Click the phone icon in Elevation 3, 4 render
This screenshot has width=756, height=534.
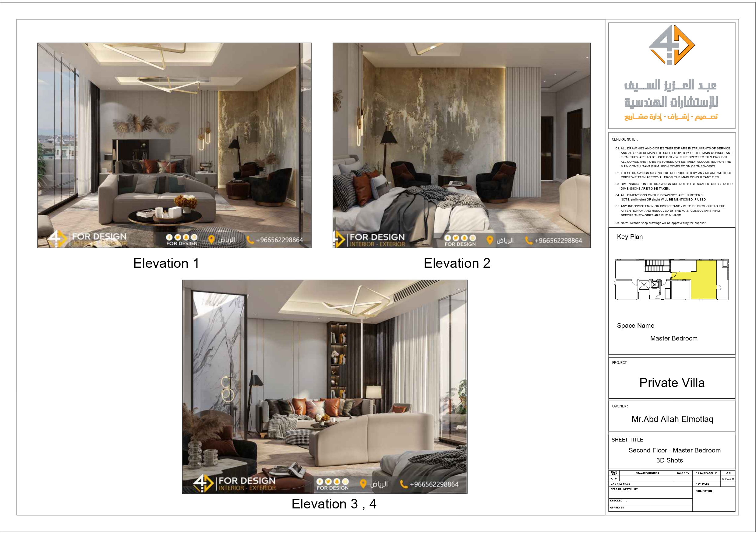[403, 484]
